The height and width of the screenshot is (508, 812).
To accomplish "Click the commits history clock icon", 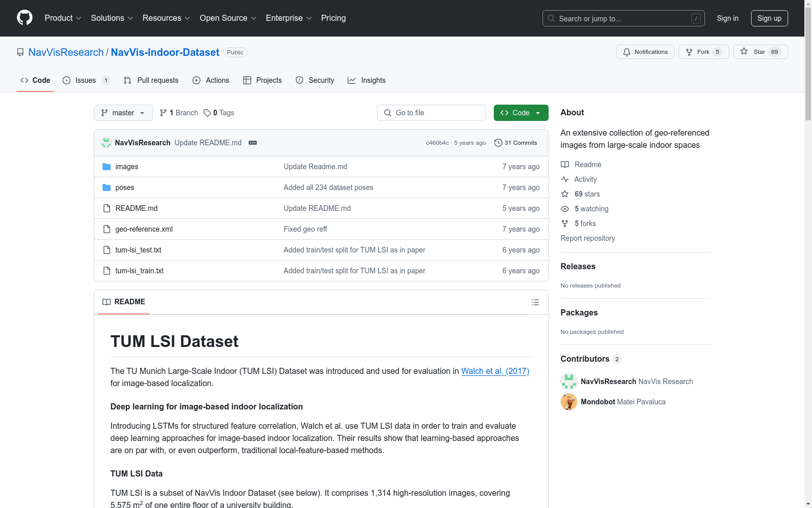I will pyautogui.click(x=498, y=143).
